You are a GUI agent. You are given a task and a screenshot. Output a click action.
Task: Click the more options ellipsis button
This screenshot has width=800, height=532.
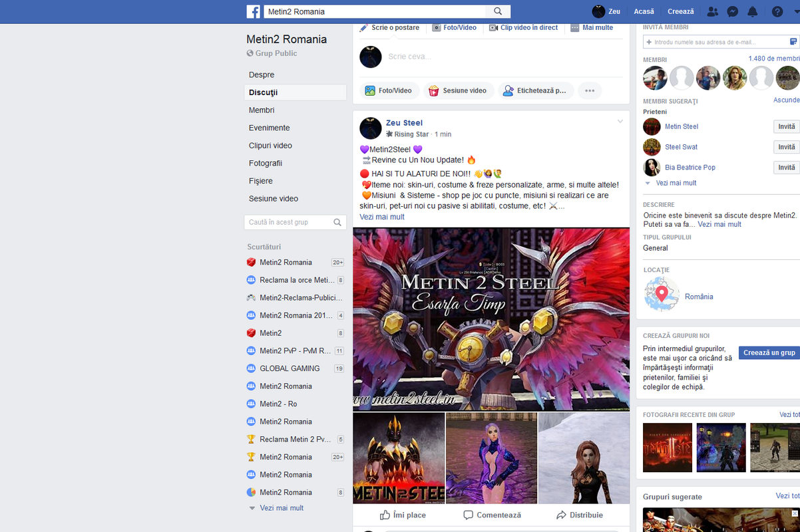coord(590,90)
